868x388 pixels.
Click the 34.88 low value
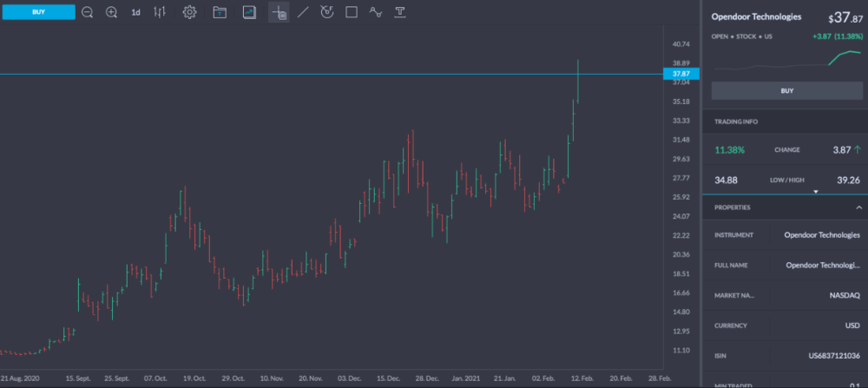pyautogui.click(x=726, y=181)
